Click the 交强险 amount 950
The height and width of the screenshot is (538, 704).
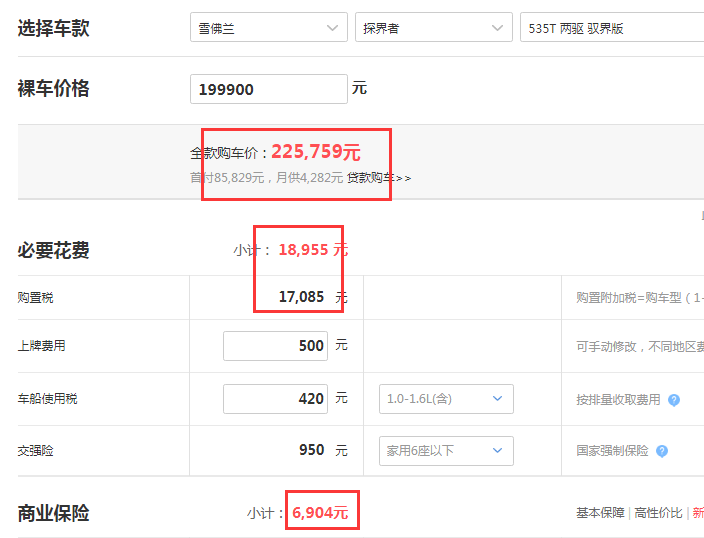(x=312, y=450)
